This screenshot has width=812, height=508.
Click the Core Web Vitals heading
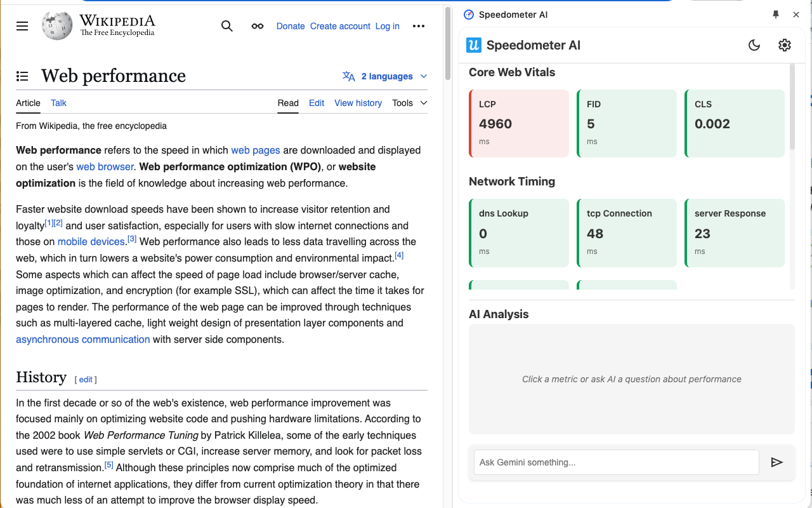pos(512,72)
